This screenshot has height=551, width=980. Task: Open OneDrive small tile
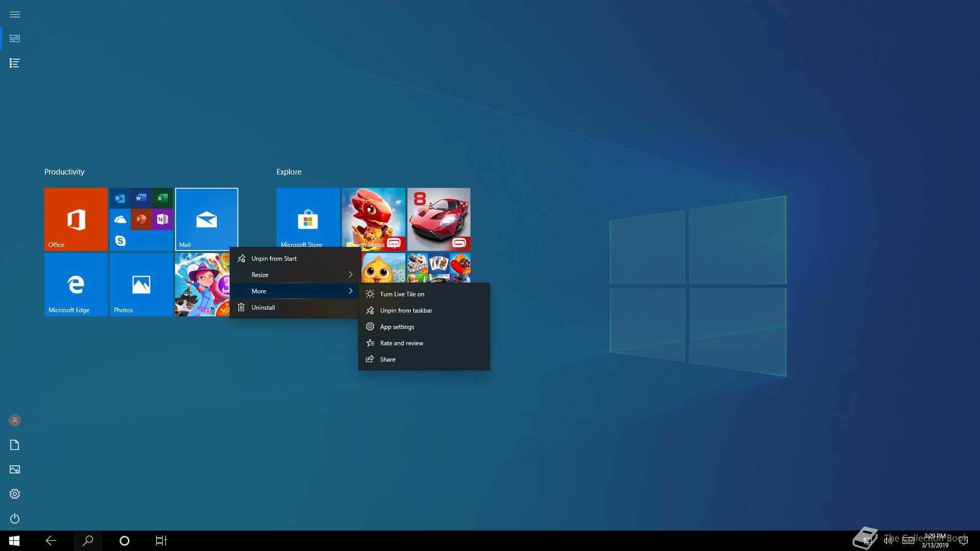click(x=120, y=219)
